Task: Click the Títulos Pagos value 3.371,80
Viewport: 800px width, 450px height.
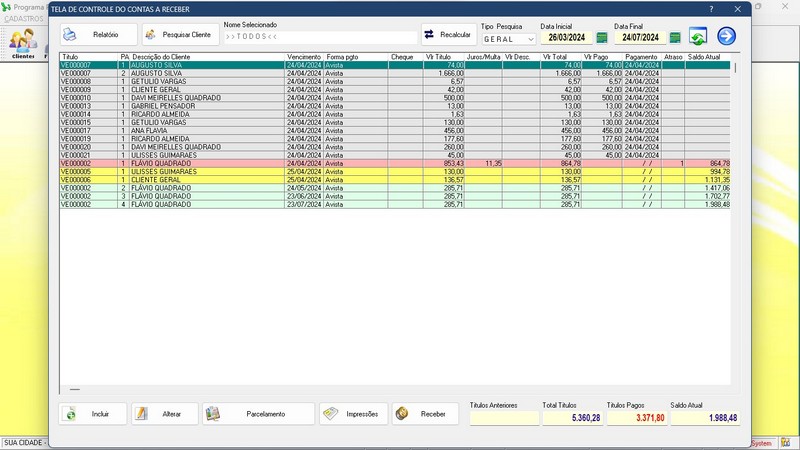Action: pos(637,418)
